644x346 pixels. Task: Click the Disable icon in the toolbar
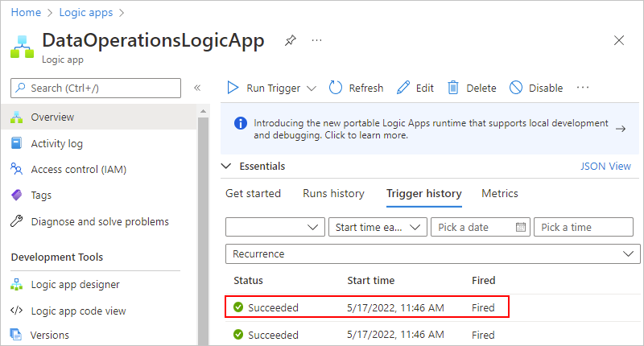(x=516, y=88)
